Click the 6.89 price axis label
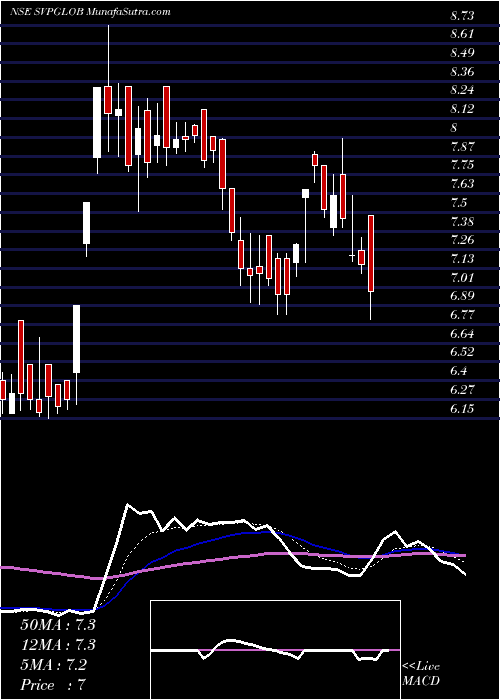The height and width of the screenshot is (700, 500). pos(462,296)
